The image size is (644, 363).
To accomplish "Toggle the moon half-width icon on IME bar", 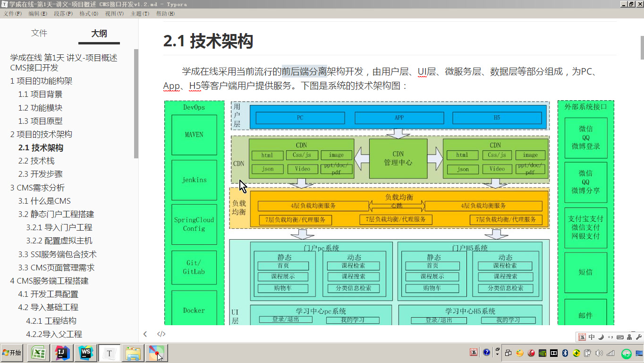I will (601, 337).
